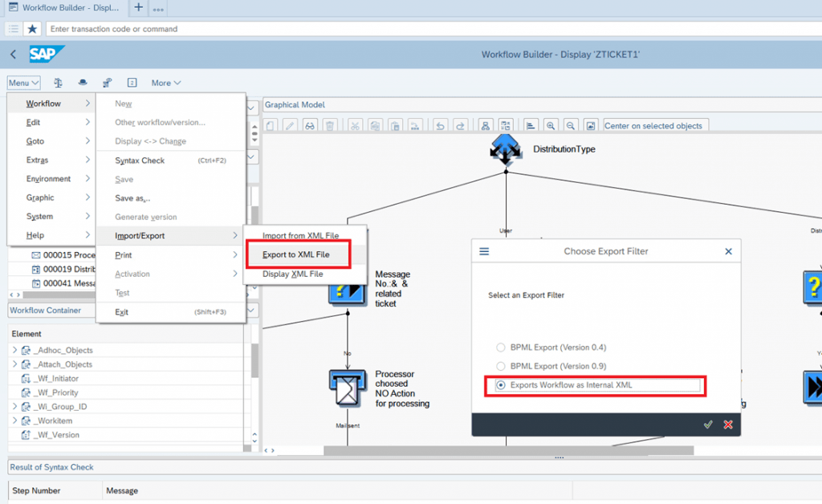The image size is (822, 504).
Task: Select step 000019 in the step tree
Action: click(x=63, y=270)
